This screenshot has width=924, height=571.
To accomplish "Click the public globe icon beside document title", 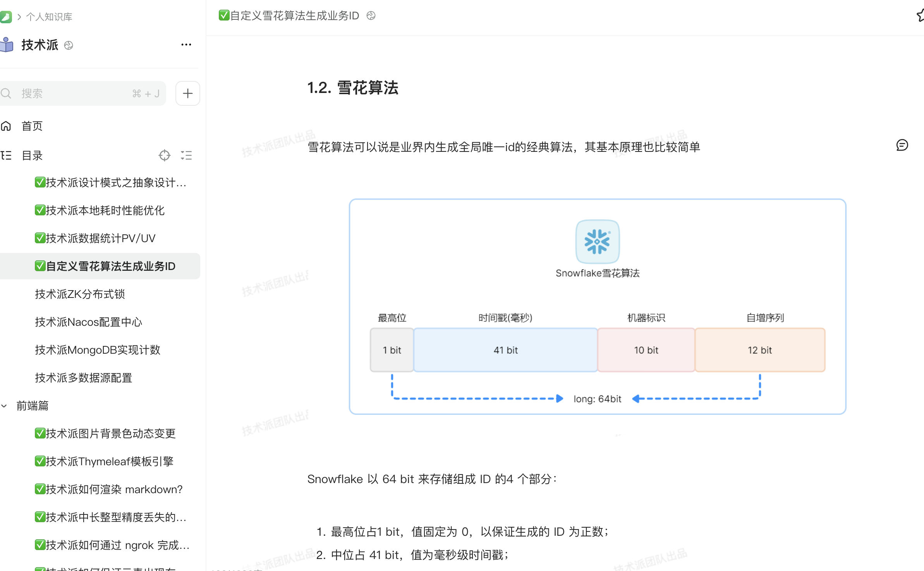I will coord(371,15).
